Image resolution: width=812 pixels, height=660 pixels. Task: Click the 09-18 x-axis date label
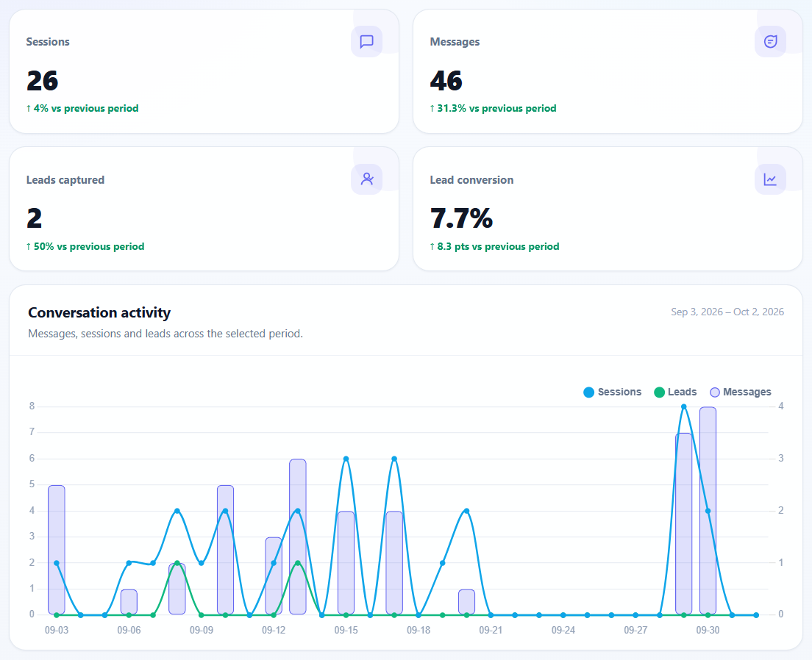click(x=419, y=630)
